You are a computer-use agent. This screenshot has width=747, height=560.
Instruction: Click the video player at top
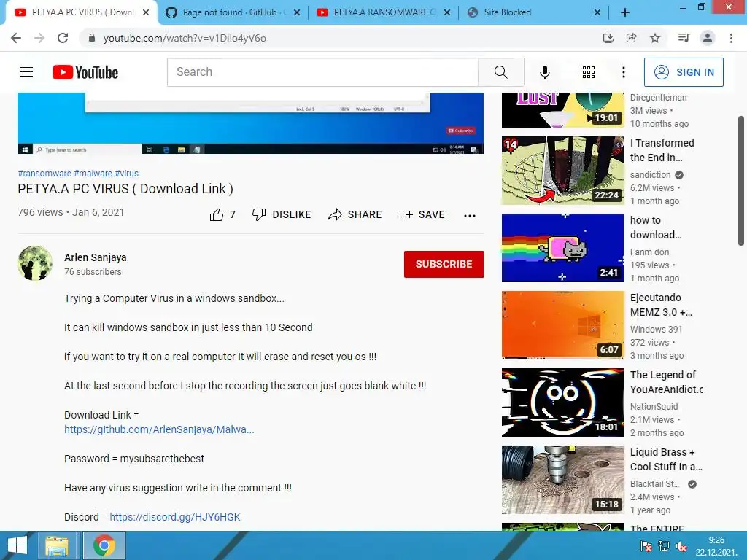251,122
